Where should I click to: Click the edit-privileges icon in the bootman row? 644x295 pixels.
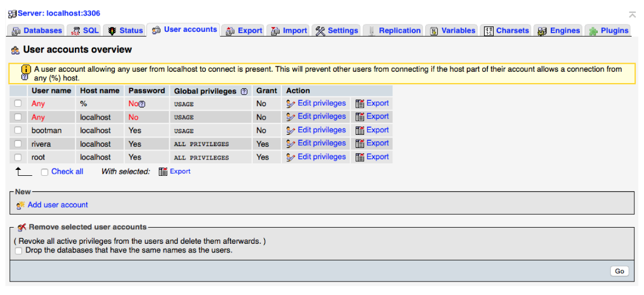click(291, 131)
